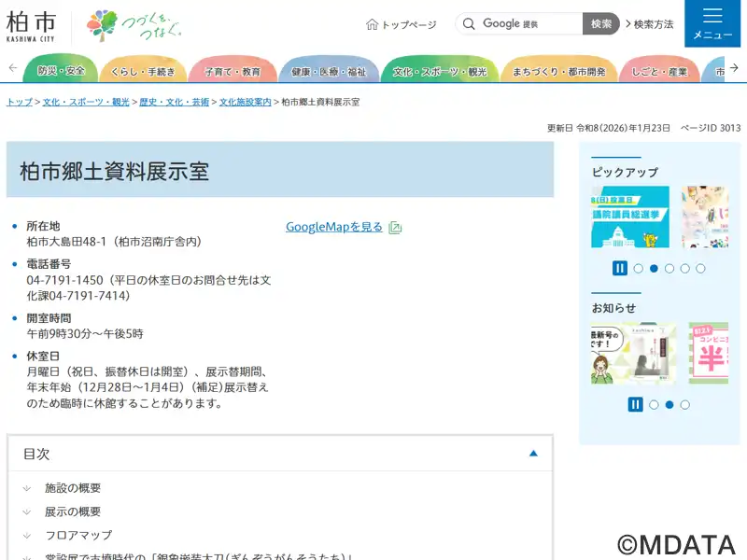
Task: Pause the ピックアップ carousel
Action: [619, 269]
